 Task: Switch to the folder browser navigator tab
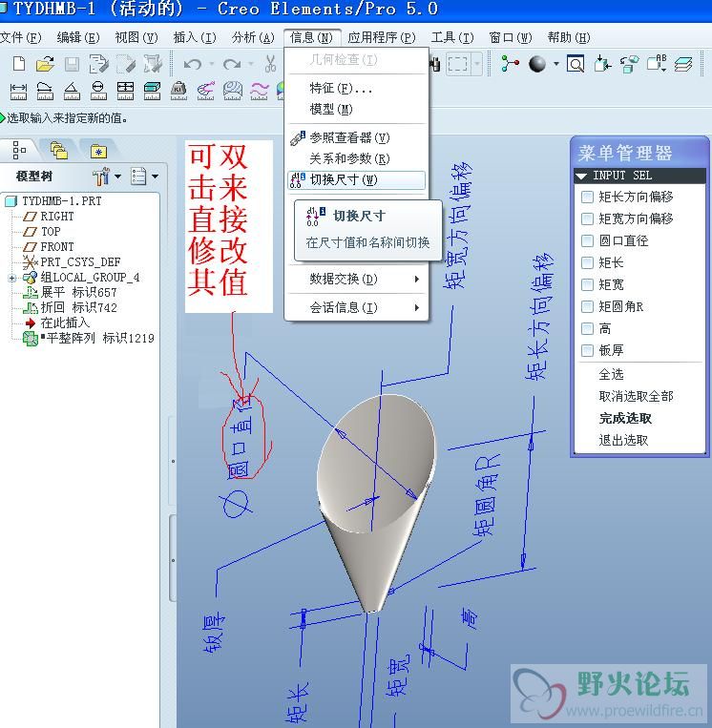point(59,151)
